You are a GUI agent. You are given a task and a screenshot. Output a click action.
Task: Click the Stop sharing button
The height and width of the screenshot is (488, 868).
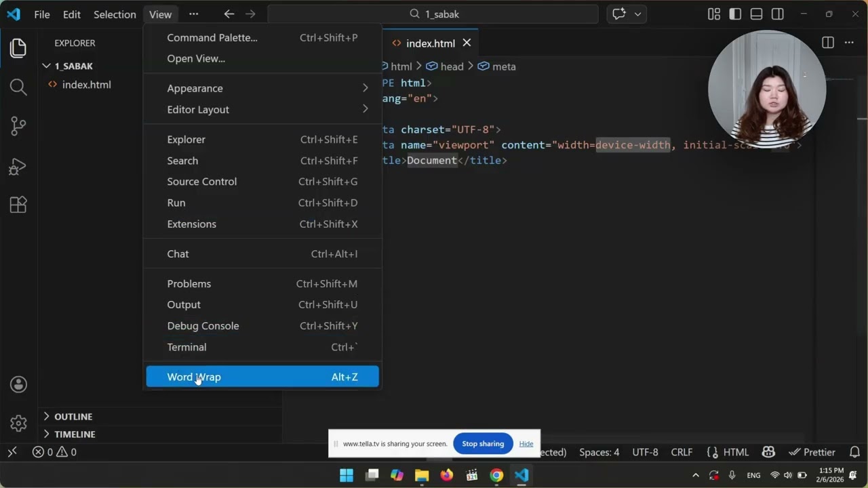(x=483, y=443)
